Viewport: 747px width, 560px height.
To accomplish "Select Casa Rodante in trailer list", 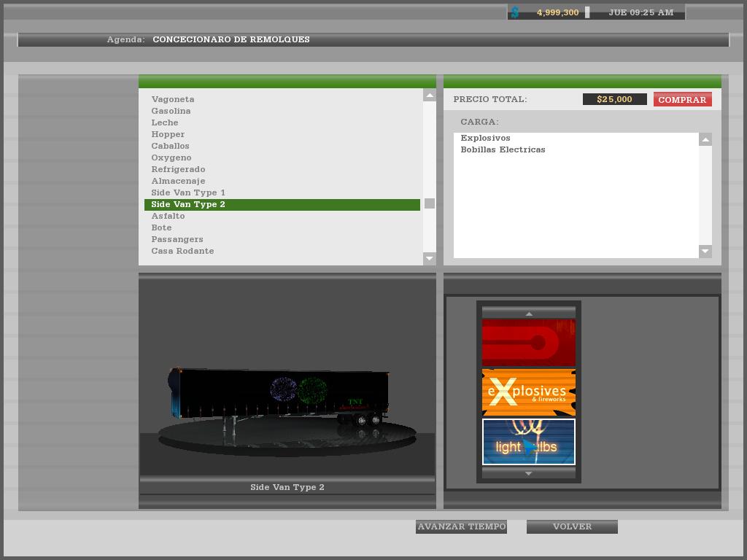I will [182, 251].
